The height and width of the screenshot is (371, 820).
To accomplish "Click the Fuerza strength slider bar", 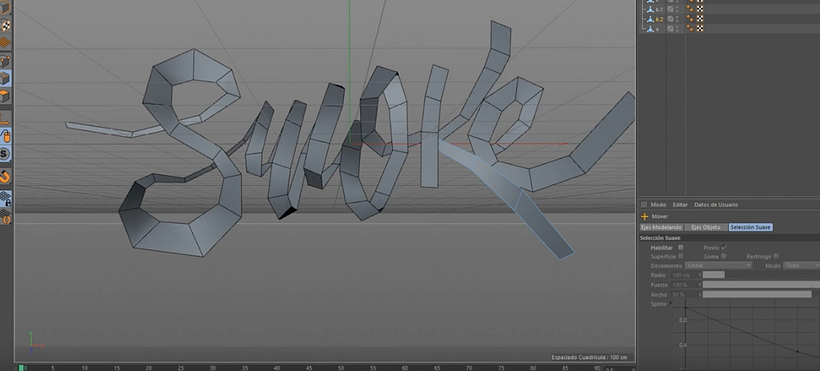I will coord(761,285).
